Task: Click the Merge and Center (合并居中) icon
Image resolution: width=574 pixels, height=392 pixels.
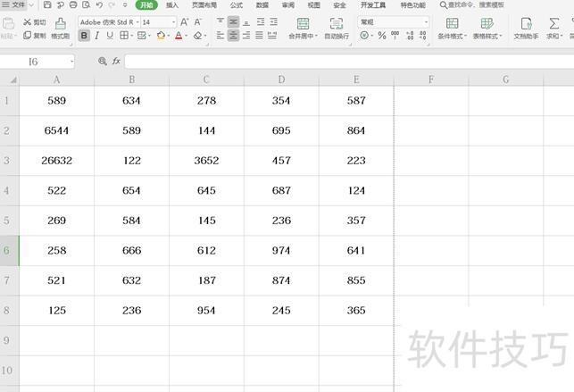Action: click(303, 24)
